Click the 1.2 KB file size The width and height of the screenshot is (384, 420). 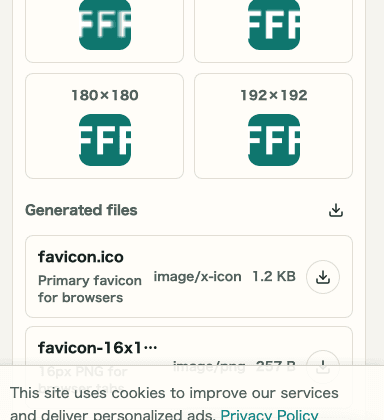[x=274, y=276]
